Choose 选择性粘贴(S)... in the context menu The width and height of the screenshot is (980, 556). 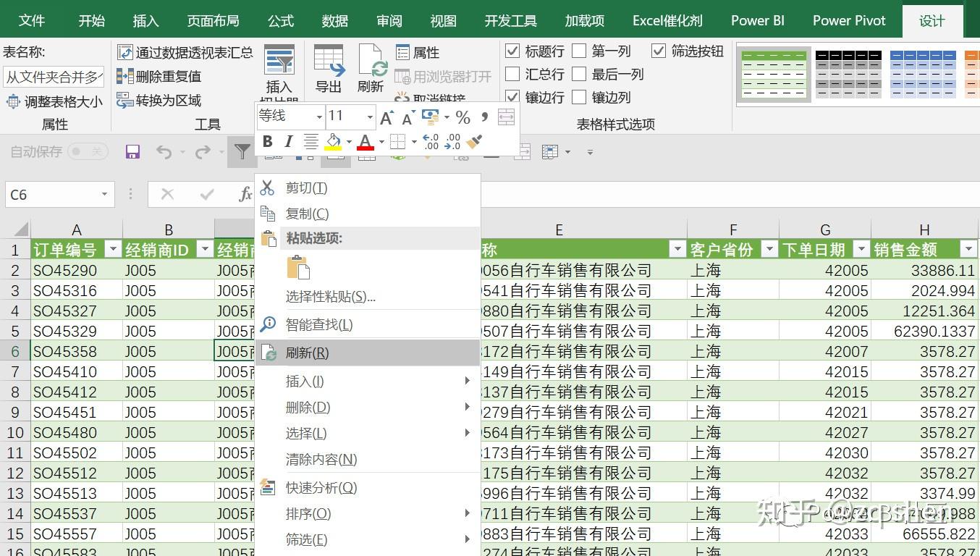[368, 297]
